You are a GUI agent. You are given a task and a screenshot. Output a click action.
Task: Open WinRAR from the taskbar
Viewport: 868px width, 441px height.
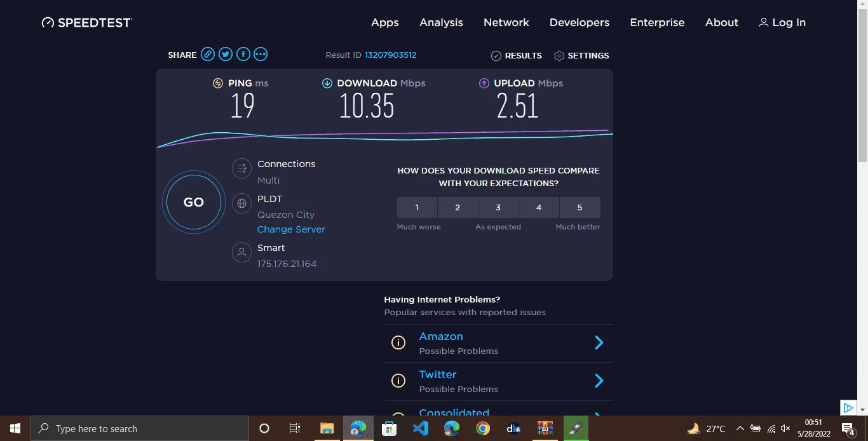[x=545, y=428]
